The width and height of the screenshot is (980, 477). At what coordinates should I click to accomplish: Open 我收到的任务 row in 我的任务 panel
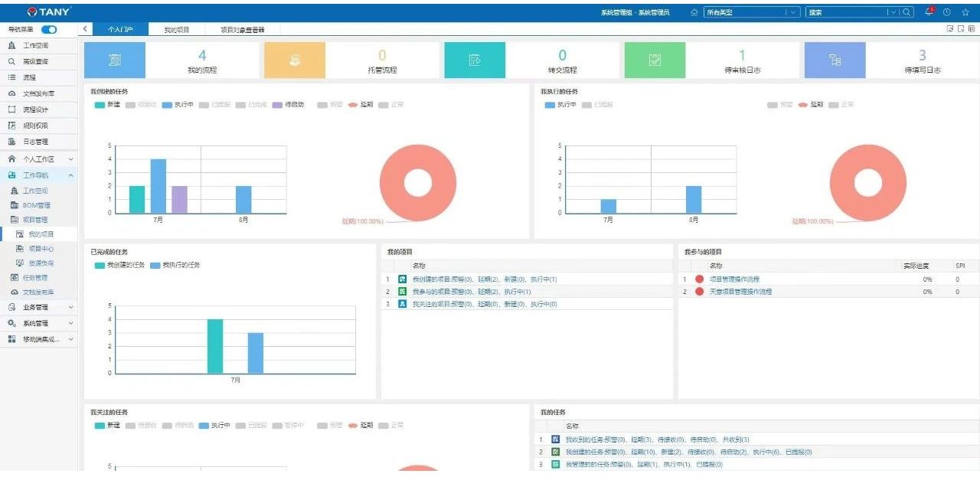click(657, 439)
